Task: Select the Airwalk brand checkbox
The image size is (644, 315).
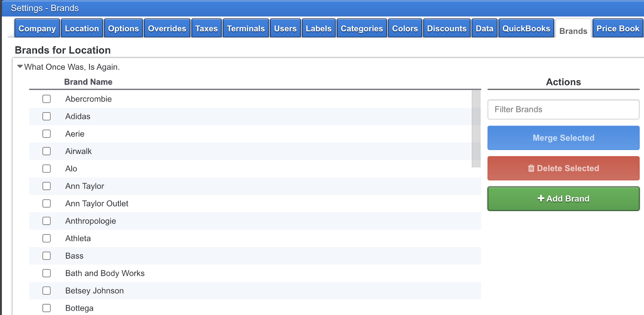Action: click(47, 151)
